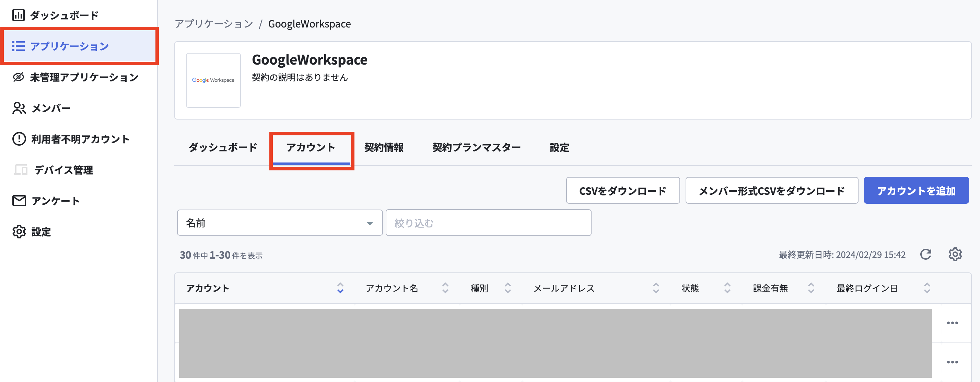The image size is (980, 382).
Task: Click the アカウント名 column header text
Action: (x=392, y=288)
